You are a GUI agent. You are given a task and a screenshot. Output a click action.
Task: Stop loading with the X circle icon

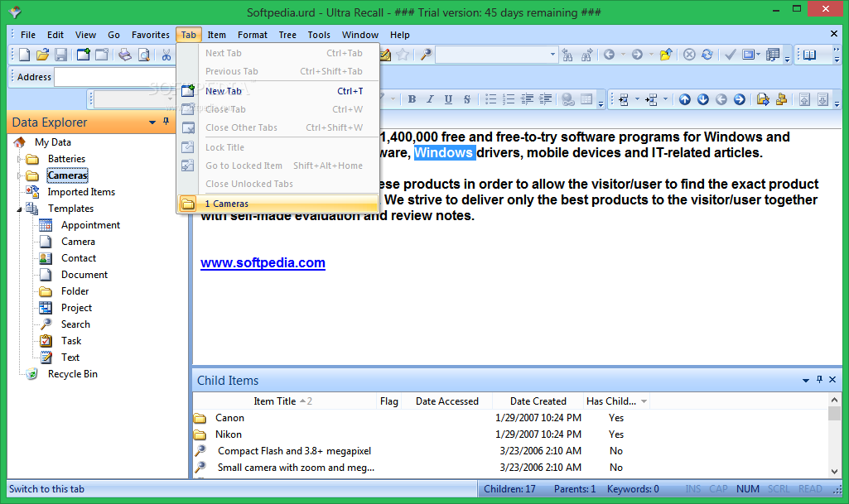pyautogui.click(x=689, y=54)
